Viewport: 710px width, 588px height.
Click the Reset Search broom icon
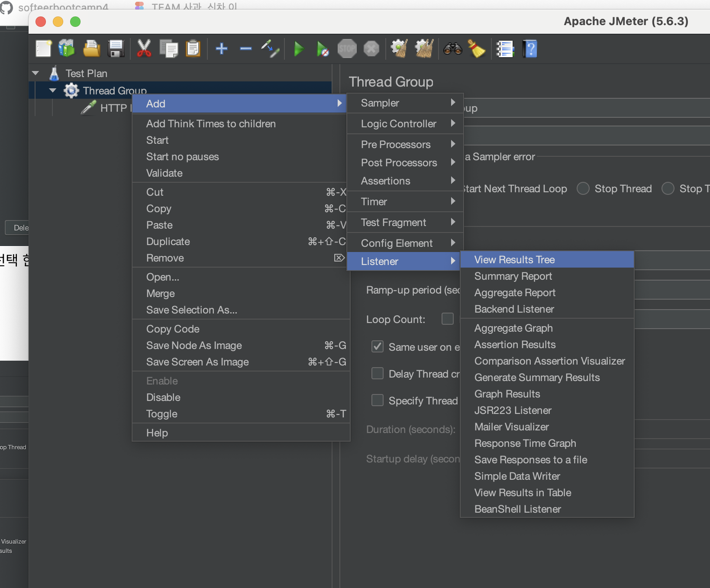point(477,48)
